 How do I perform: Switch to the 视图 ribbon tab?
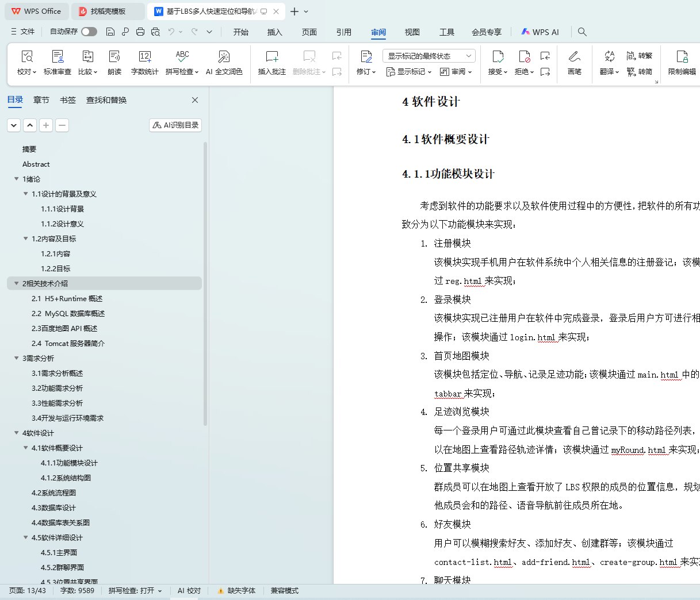[x=412, y=32]
